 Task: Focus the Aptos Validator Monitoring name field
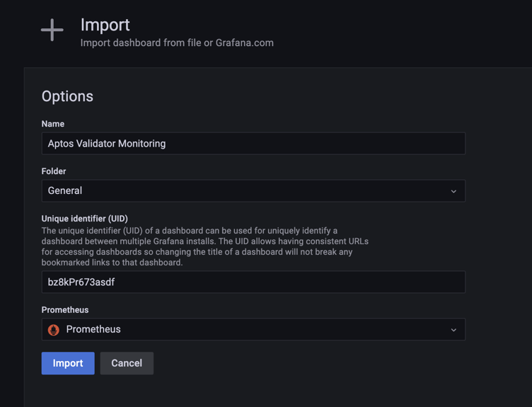click(253, 144)
